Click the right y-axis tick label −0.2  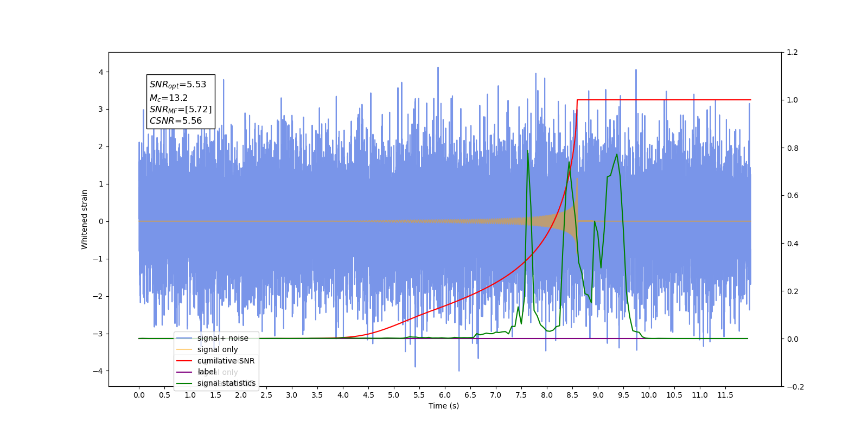pos(795,387)
